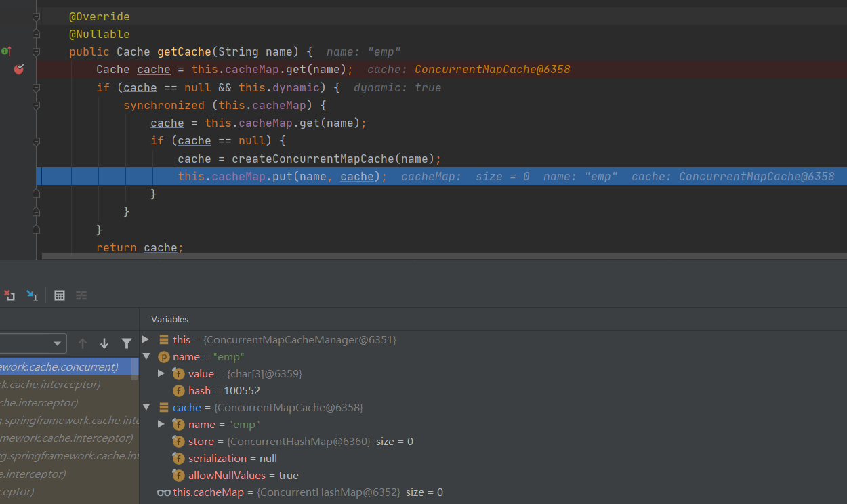This screenshot has width=847, height=504.
Task: Click the field icon beside serialization
Action: (179, 459)
